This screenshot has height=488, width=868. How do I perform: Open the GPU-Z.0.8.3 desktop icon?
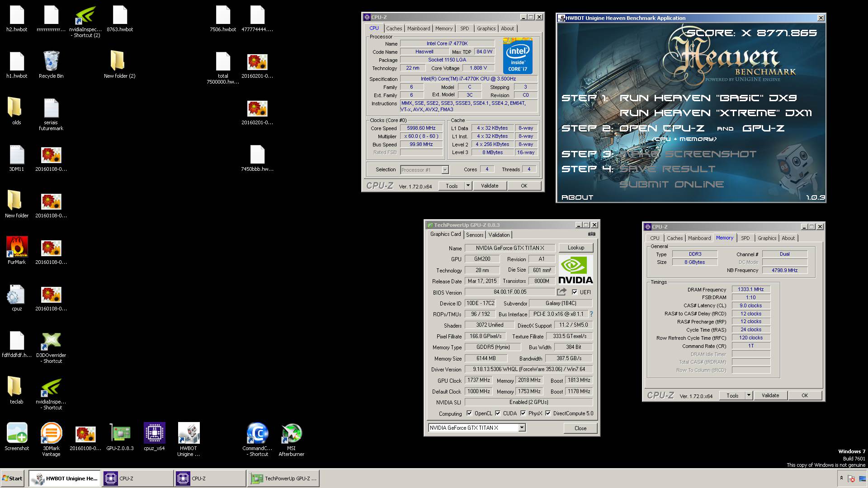point(120,436)
